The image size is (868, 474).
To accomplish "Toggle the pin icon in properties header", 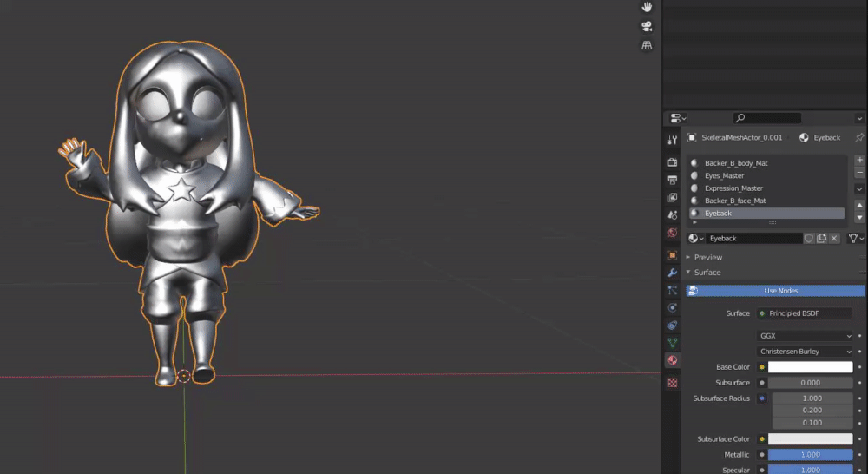I will (859, 137).
